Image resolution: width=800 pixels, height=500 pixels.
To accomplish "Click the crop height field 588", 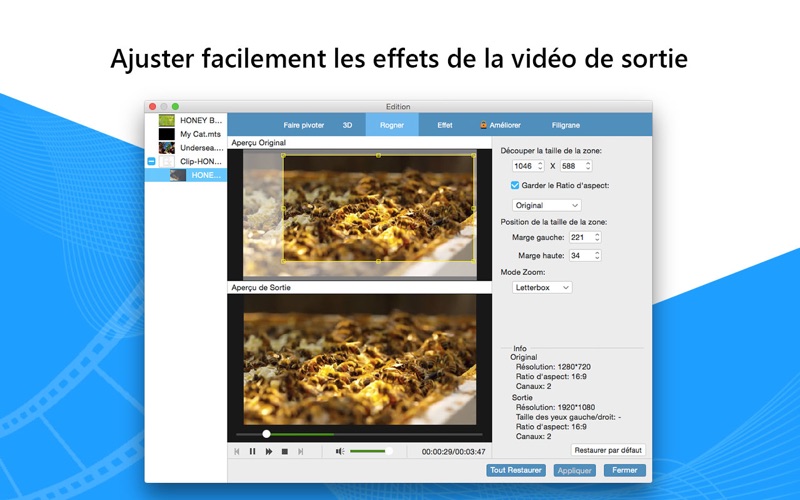I will (572, 166).
